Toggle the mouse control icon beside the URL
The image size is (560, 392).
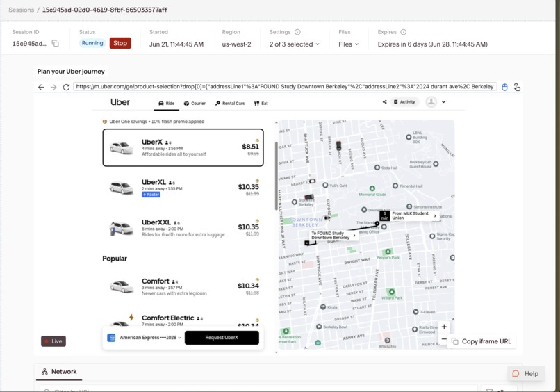(504, 87)
